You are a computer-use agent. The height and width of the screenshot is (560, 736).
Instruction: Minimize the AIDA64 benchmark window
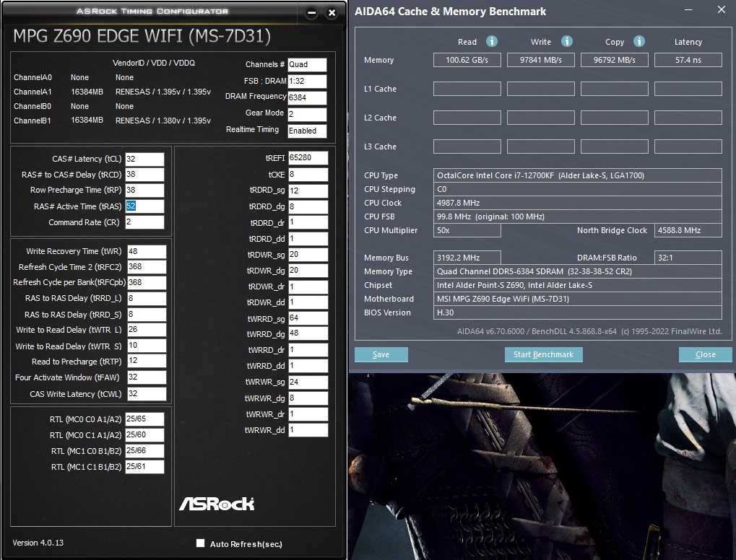tap(688, 10)
